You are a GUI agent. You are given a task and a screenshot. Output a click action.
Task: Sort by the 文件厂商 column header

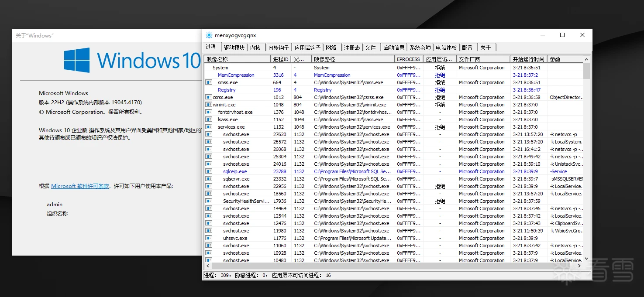pyautogui.click(x=483, y=59)
